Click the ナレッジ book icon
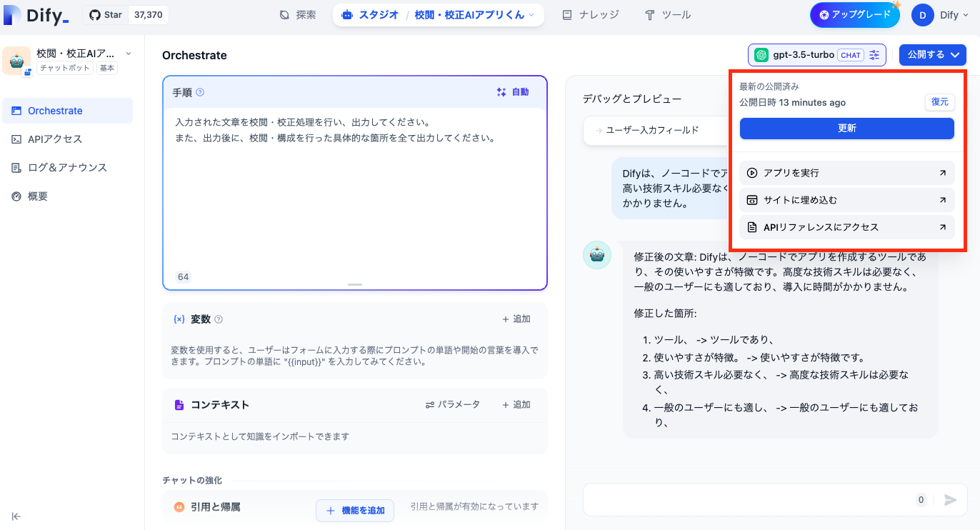The image size is (980, 530). [567, 14]
